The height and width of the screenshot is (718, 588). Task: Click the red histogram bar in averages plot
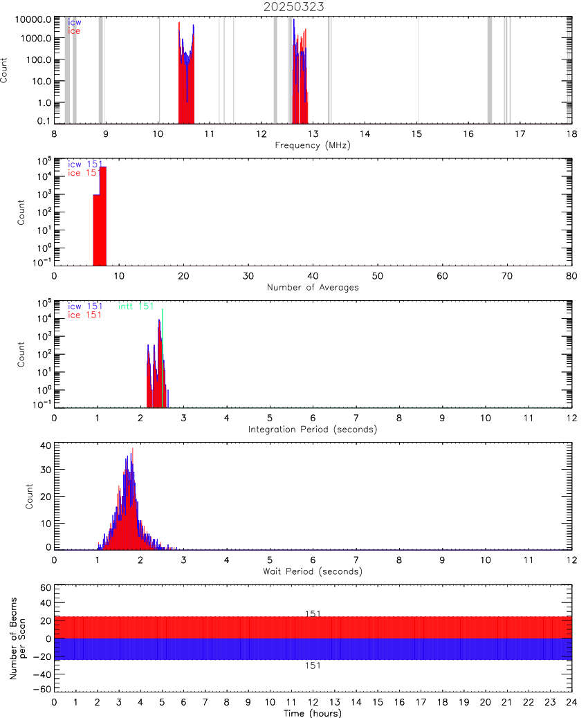(100, 216)
